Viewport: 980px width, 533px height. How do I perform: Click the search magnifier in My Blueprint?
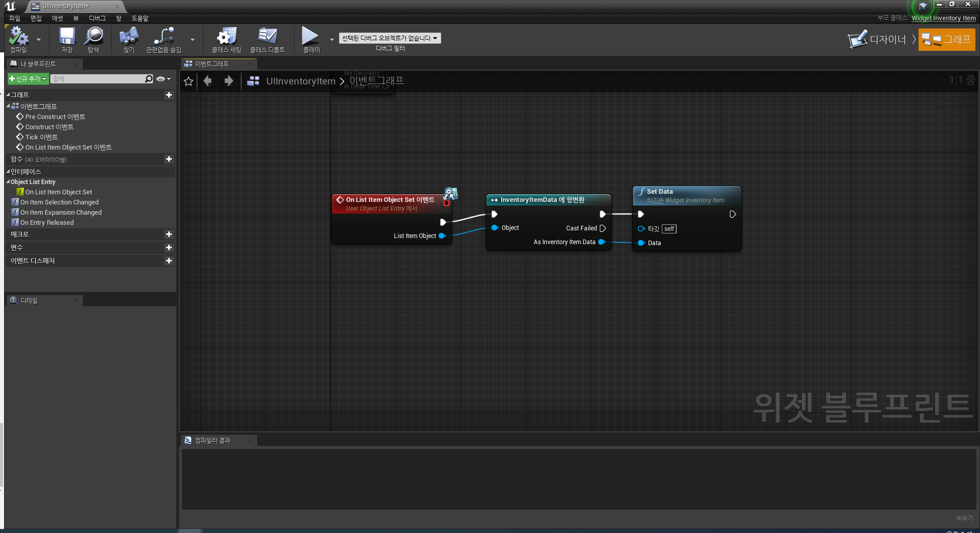148,79
